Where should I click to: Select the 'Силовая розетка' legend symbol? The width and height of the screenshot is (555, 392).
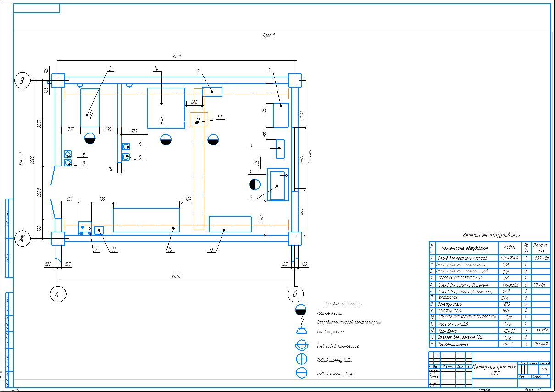pyautogui.click(x=301, y=331)
